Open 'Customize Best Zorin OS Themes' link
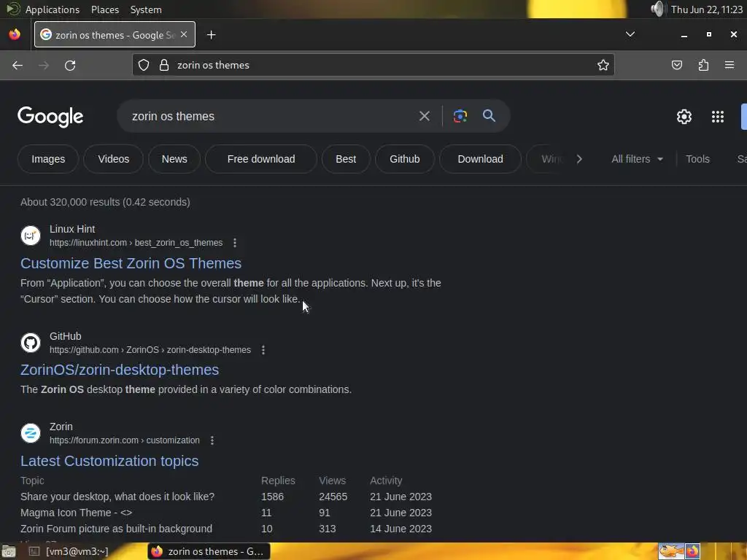 click(131, 263)
